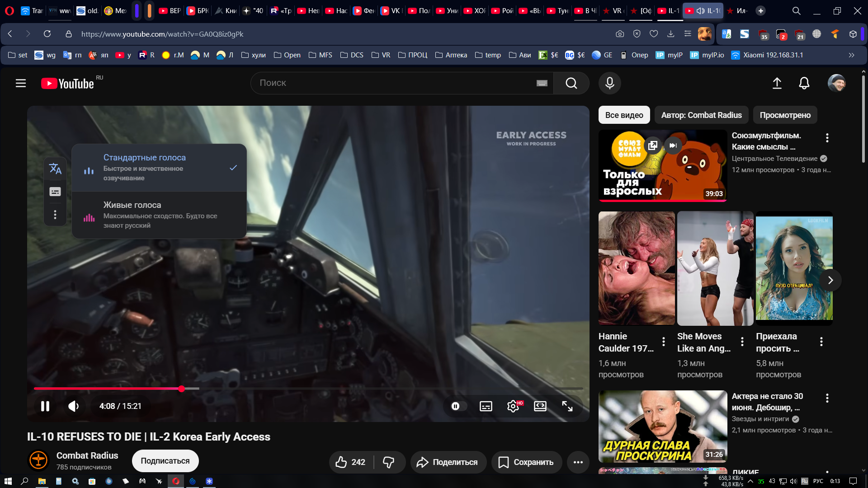Show next shorts with right arrow
This screenshot has height=488, width=868.
[x=830, y=280]
